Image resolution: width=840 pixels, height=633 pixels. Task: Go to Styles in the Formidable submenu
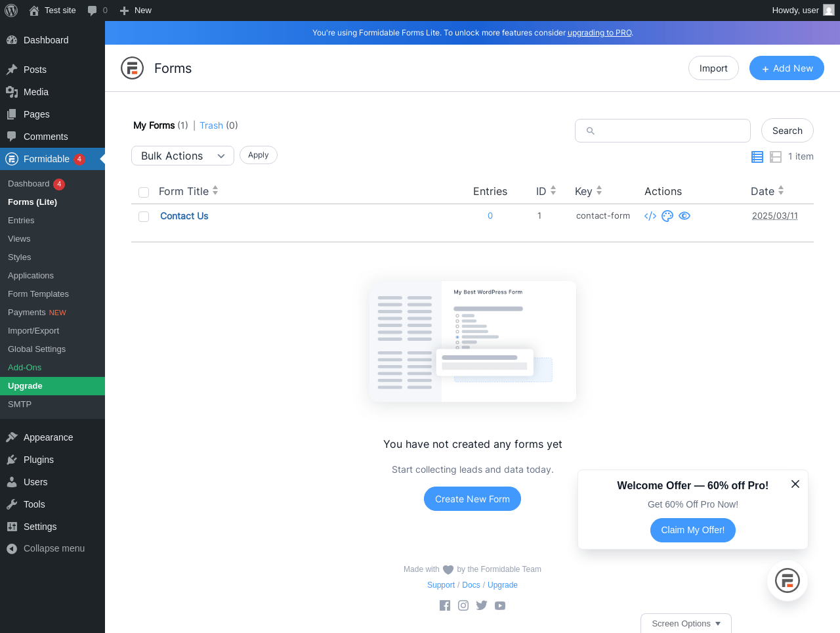click(x=52, y=257)
